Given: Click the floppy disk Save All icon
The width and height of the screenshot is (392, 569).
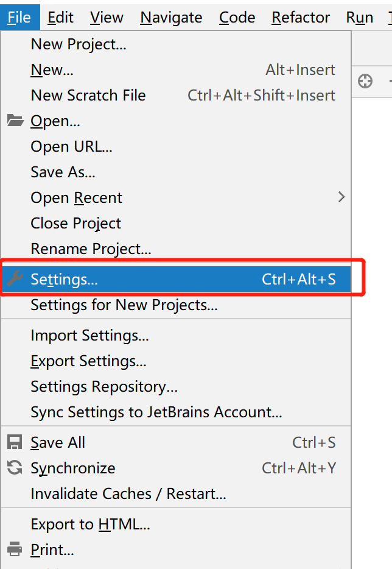Looking at the screenshot, I should click(15, 442).
